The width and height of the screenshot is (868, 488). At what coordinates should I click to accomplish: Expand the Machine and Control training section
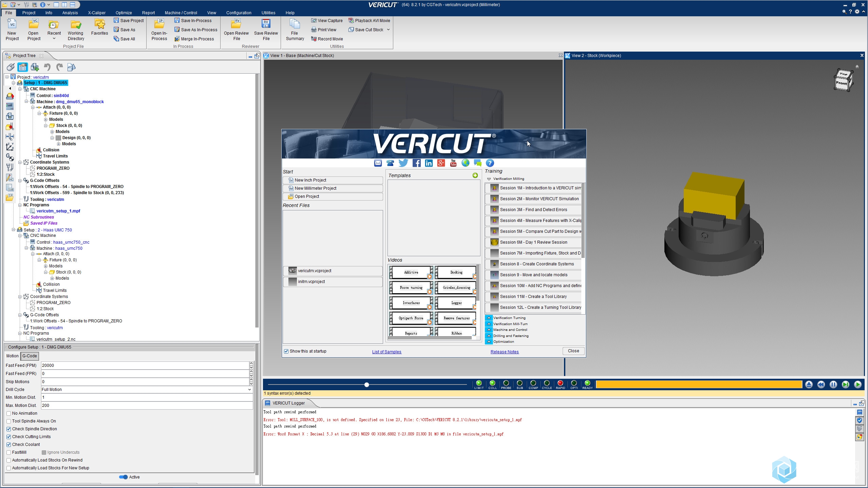coord(489,330)
